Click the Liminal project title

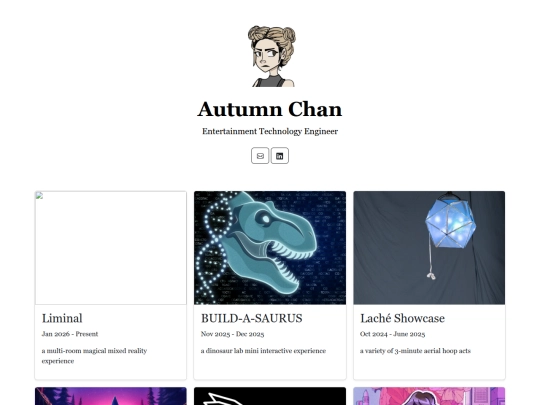pos(62,318)
